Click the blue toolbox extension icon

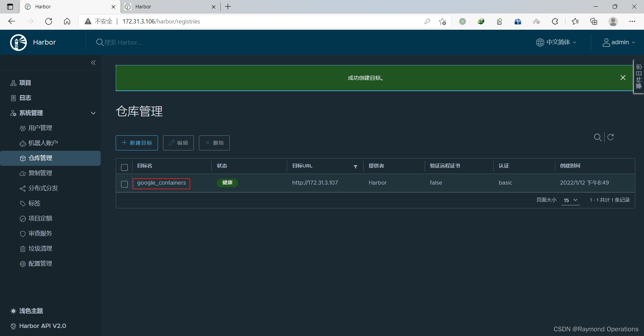click(x=518, y=21)
